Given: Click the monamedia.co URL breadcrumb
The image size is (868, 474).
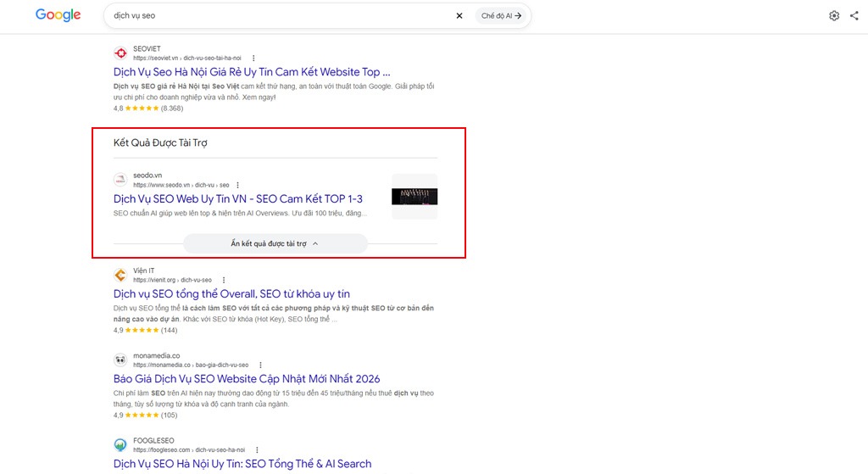Looking at the screenshot, I should click(x=191, y=365).
